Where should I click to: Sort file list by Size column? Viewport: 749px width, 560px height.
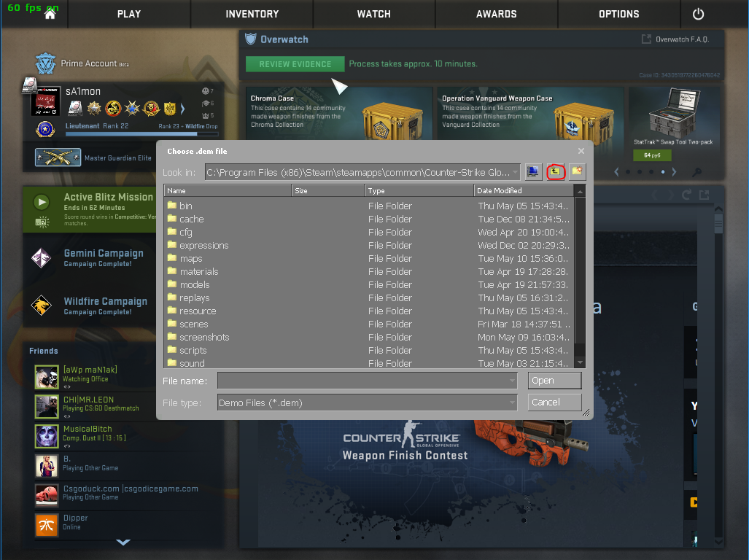pyautogui.click(x=328, y=190)
